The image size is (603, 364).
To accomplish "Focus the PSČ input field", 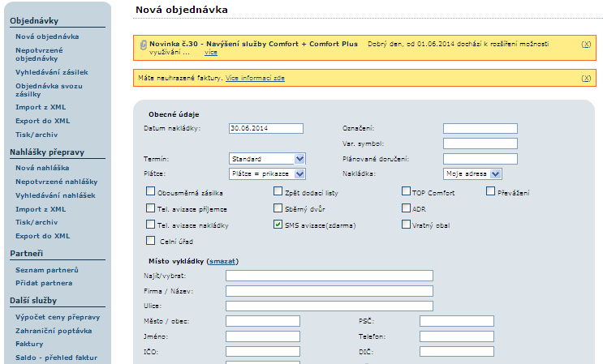I will coord(457,321).
